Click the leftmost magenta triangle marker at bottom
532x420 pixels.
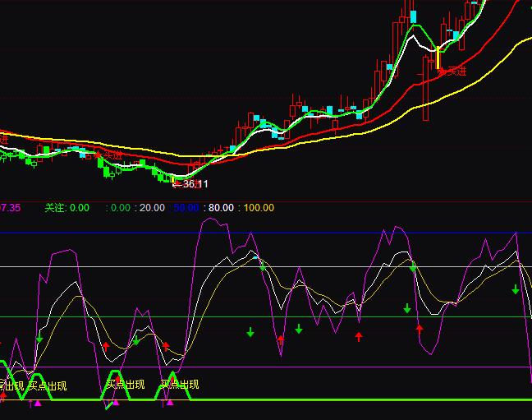[x=37, y=403]
